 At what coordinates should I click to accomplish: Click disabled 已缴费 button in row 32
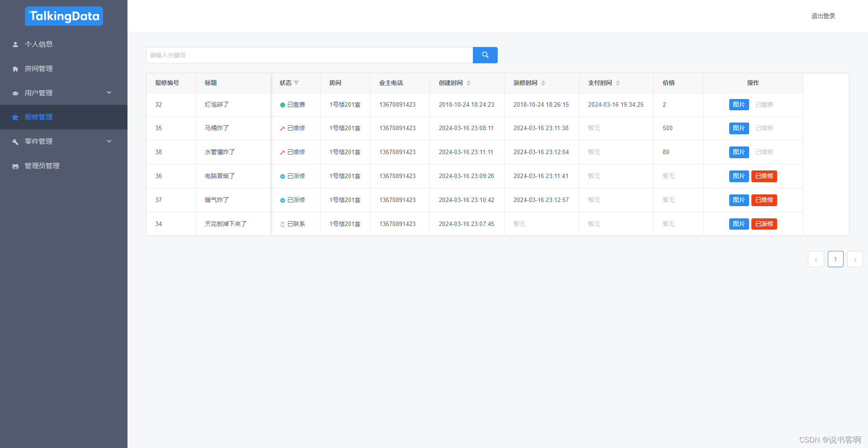[764, 104]
